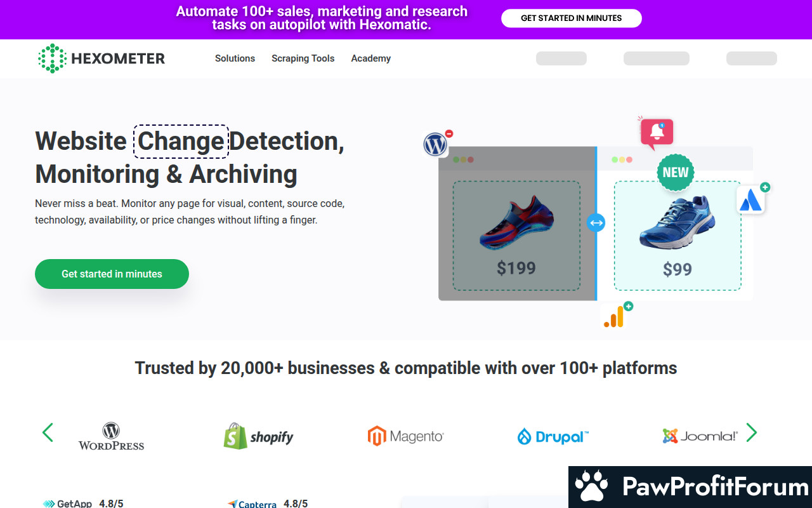Viewport: 812px width, 508px height.
Task: Advance platforms carousel with right green arrow
Action: coord(752,432)
